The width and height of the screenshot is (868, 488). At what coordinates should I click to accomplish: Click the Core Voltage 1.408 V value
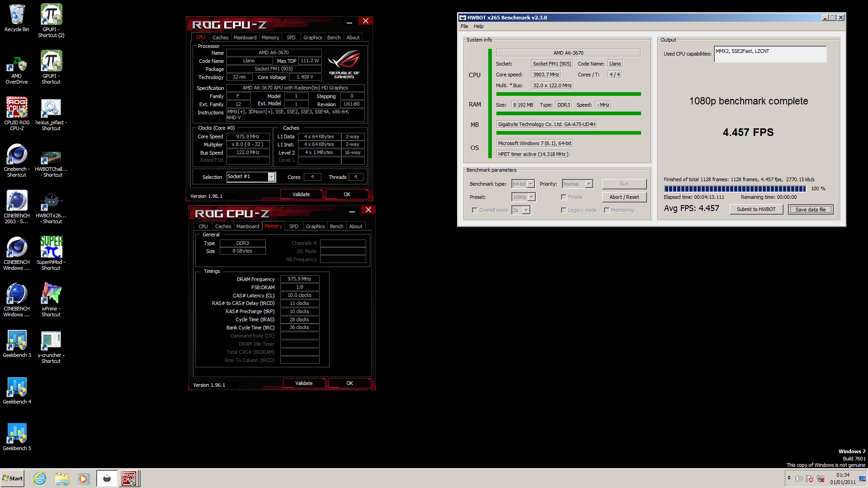pyautogui.click(x=305, y=77)
